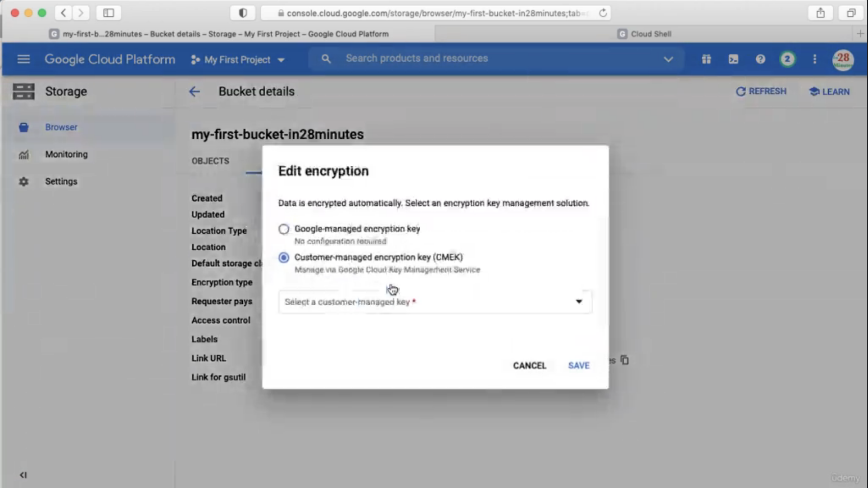Click the REFRESH button

click(x=761, y=91)
